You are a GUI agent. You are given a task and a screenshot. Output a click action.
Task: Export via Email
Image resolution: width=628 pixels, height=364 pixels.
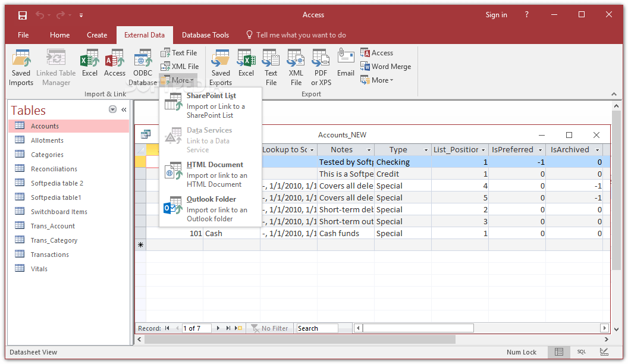click(x=346, y=63)
